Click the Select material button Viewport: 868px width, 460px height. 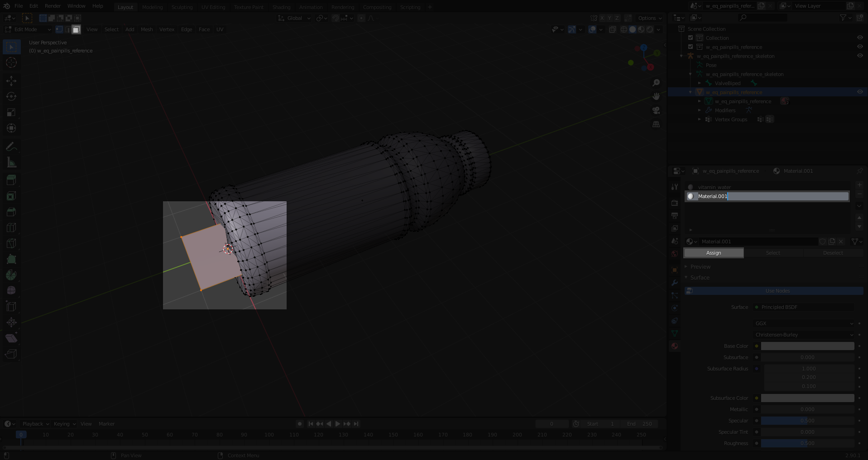coord(773,253)
